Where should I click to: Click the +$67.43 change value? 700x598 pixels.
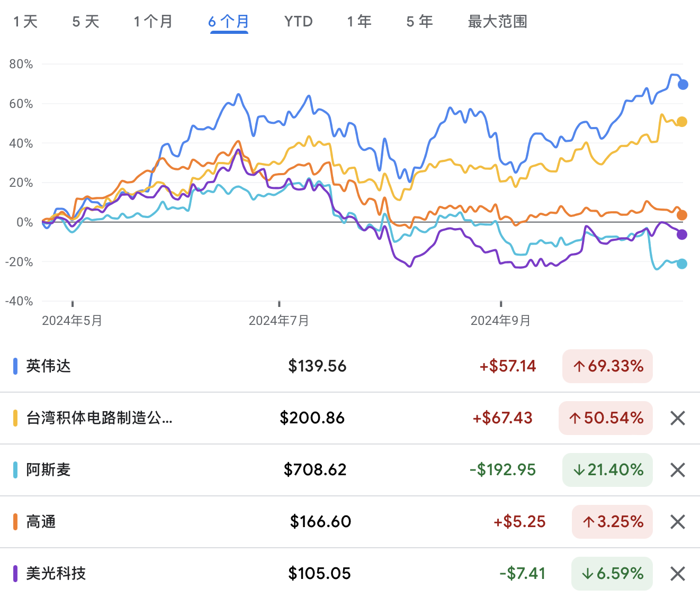502,418
